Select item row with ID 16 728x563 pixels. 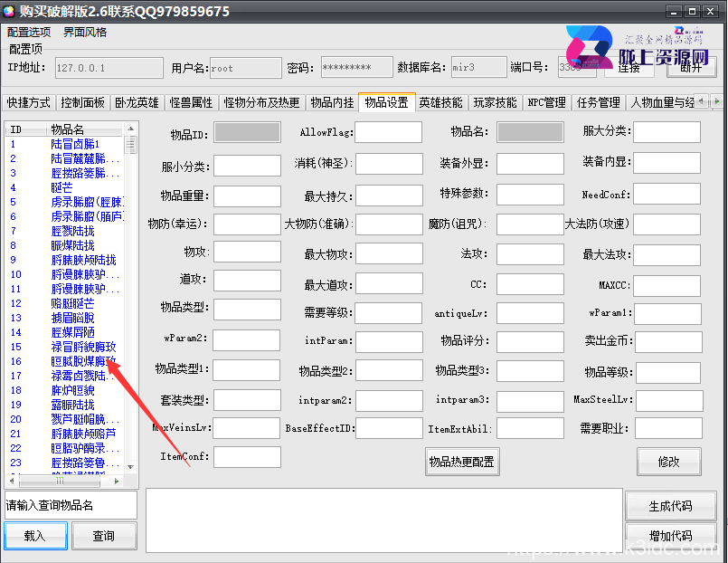tap(65, 361)
